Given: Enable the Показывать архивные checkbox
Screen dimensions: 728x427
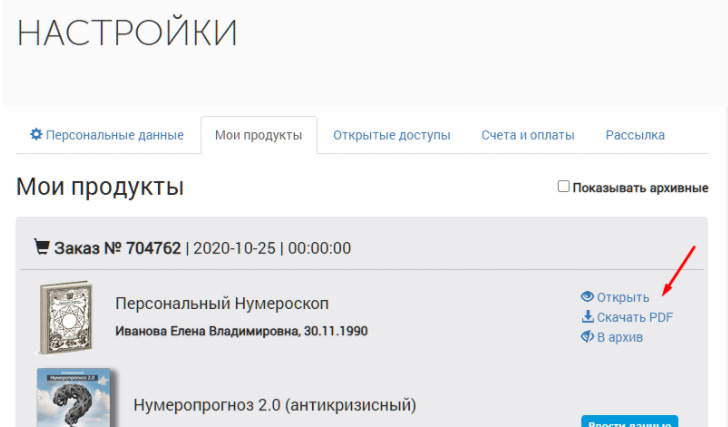Looking at the screenshot, I should (x=563, y=186).
